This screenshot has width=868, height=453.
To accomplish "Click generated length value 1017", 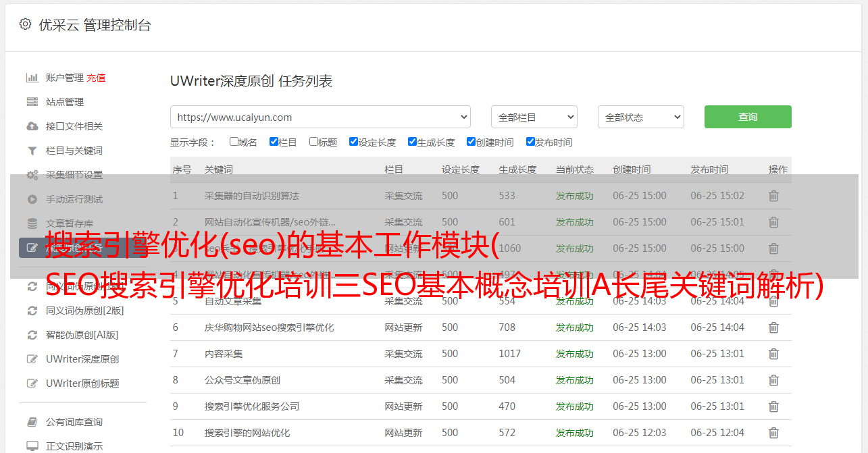I will click(510, 354).
